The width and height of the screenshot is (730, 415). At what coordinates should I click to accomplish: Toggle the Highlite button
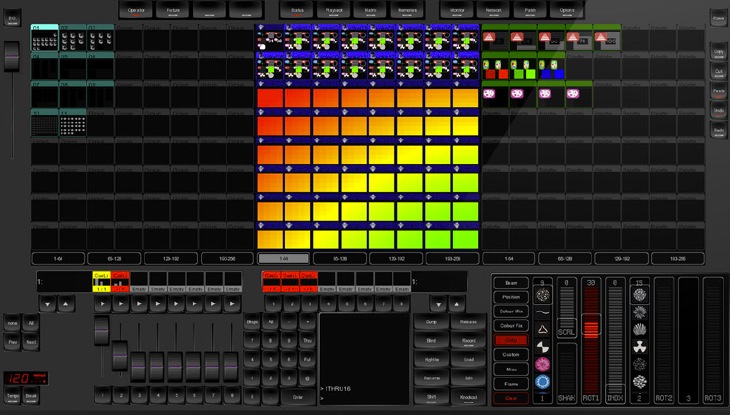431,359
